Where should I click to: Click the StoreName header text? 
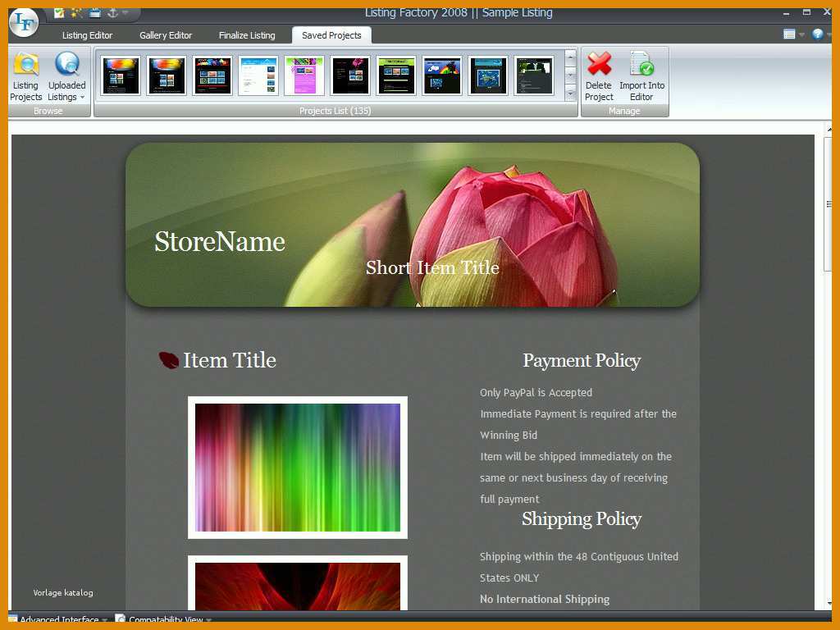coord(220,242)
